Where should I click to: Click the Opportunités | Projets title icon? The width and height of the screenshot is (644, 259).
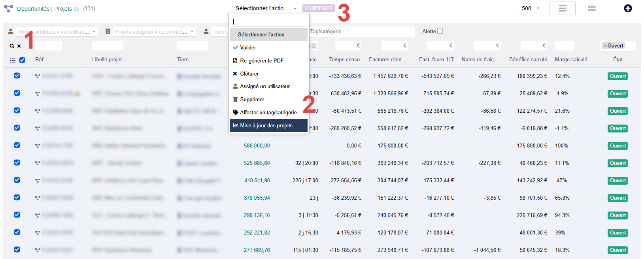pyautogui.click(x=8, y=8)
